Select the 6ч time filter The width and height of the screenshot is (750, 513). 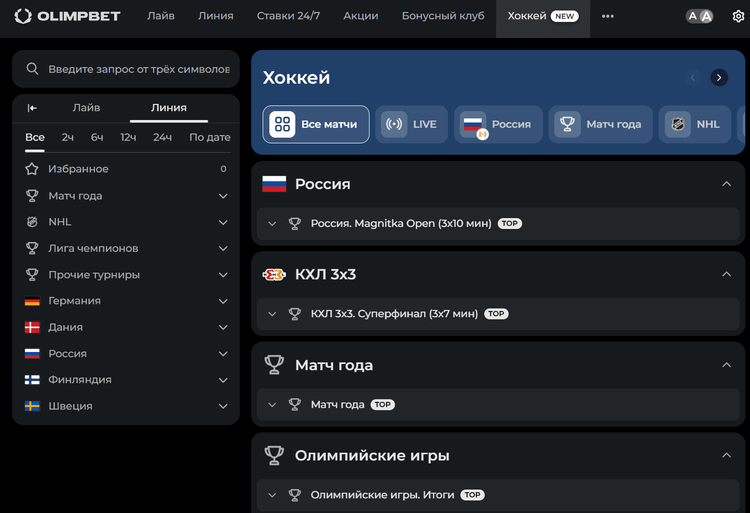point(97,137)
